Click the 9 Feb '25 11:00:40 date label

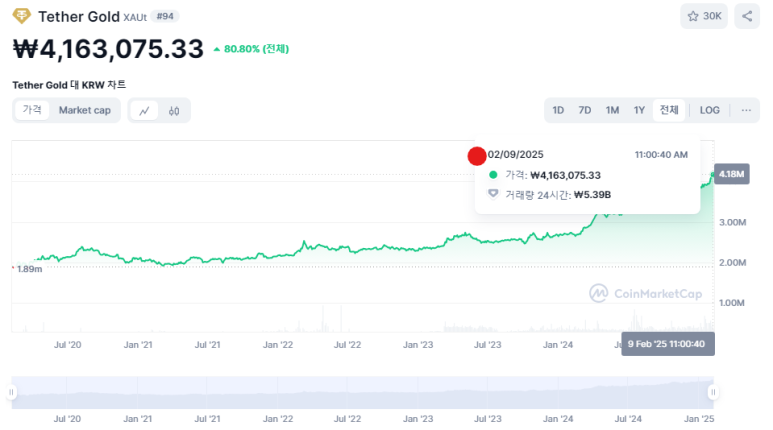(668, 344)
